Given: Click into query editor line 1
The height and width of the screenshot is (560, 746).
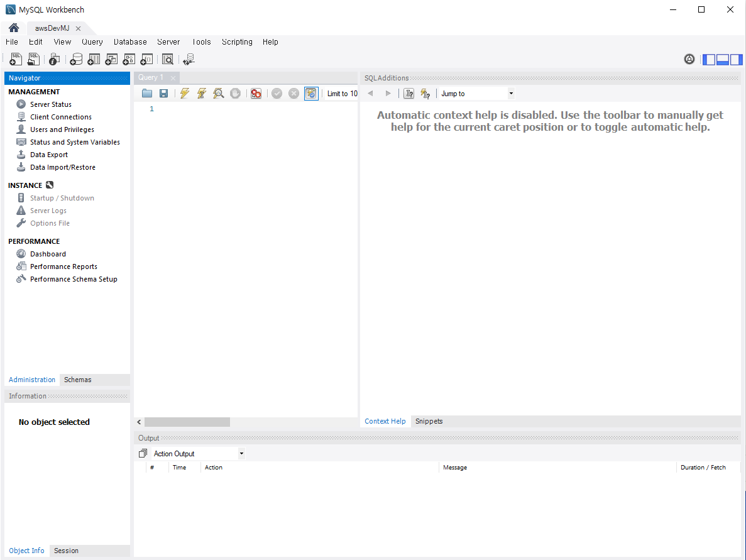Looking at the screenshot, I should [257, 109].
